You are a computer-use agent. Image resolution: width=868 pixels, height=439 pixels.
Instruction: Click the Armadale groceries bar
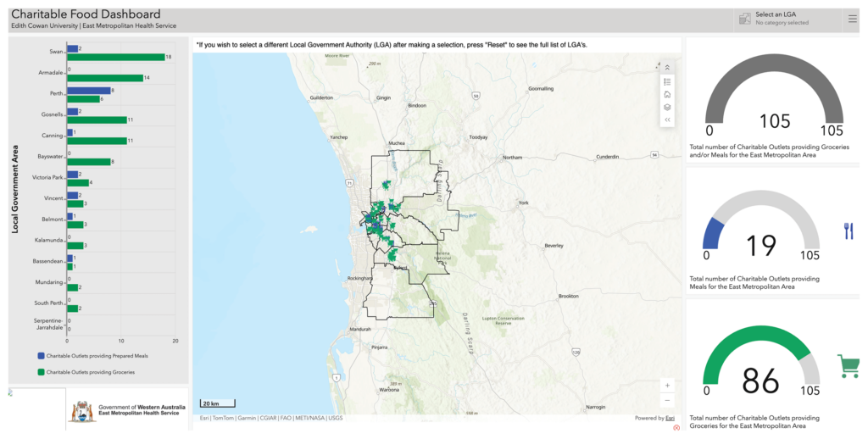[105, 78]
